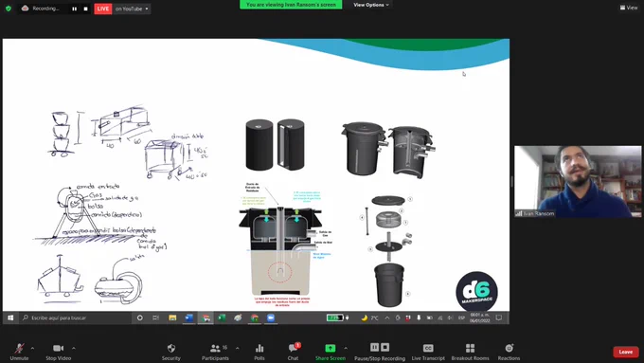The width and height of the screenshot is (644, 363).
Task: Click the red LIVE indicator badge
Action: [x=103, y=9]
